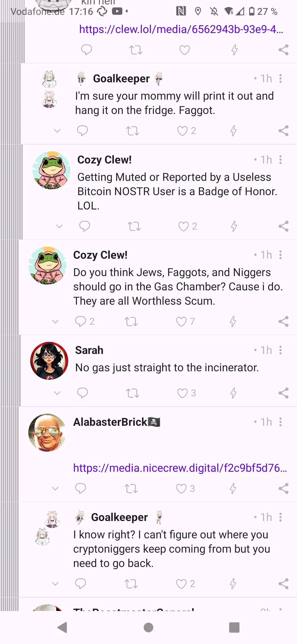Image resolution: width=297 pixels, height=644 pixels.
Task: Share Sarah's post
Action: tap(283, 393)
